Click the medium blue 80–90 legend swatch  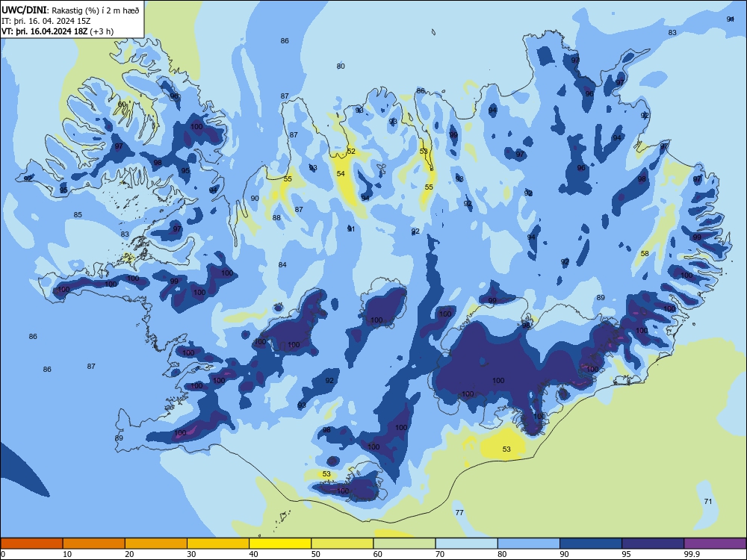(529, 544)
